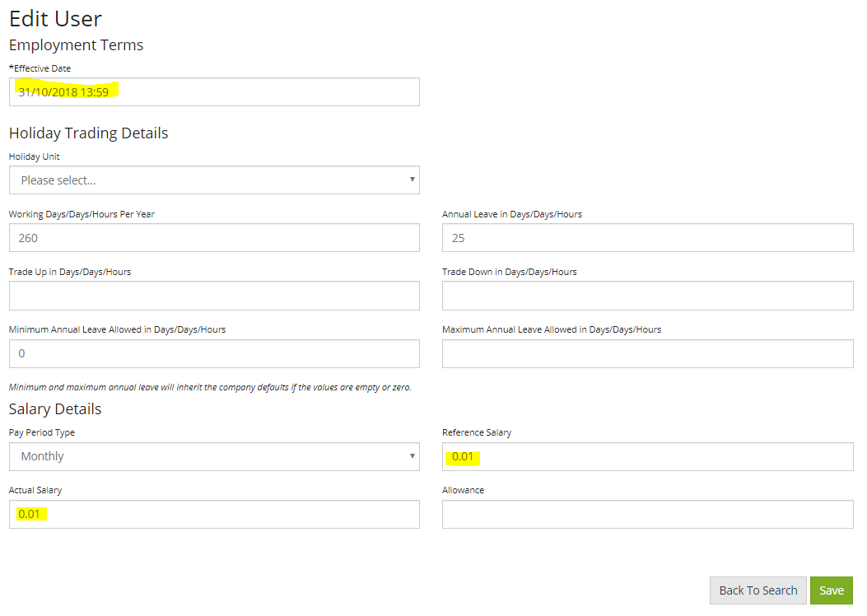Click the Save button
Viewport: 867px width, 616px height.
point(831,590)
